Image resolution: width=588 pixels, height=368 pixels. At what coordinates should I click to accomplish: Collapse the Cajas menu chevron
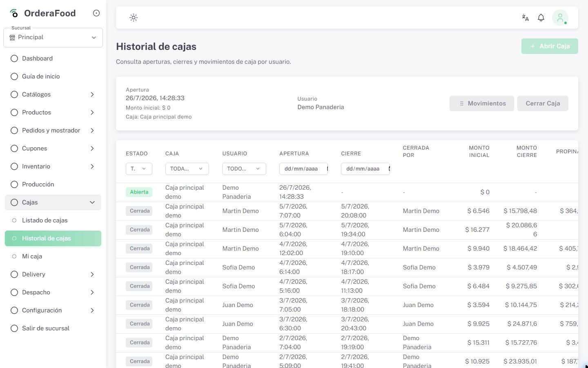pos(92,202)
